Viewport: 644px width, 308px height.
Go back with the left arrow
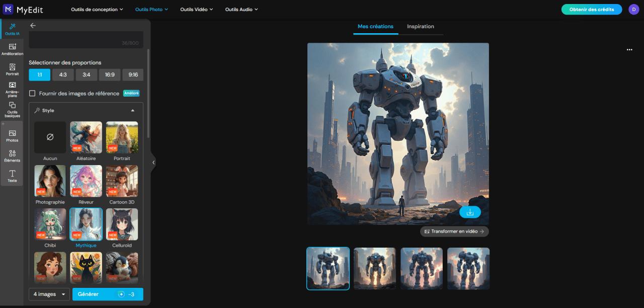click(x=33, y=25)
